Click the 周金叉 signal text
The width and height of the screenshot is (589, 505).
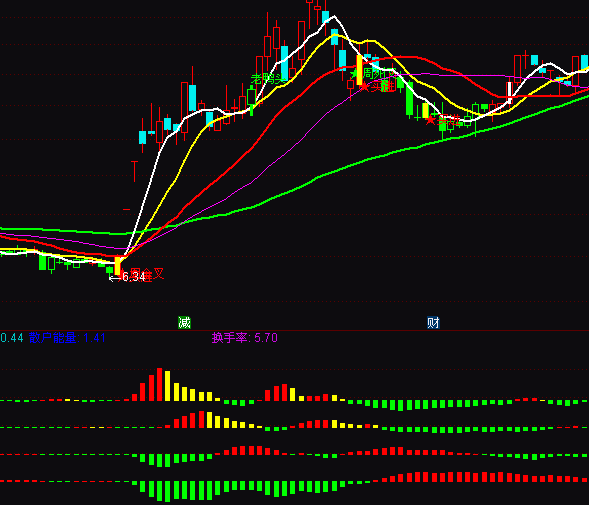147,274
